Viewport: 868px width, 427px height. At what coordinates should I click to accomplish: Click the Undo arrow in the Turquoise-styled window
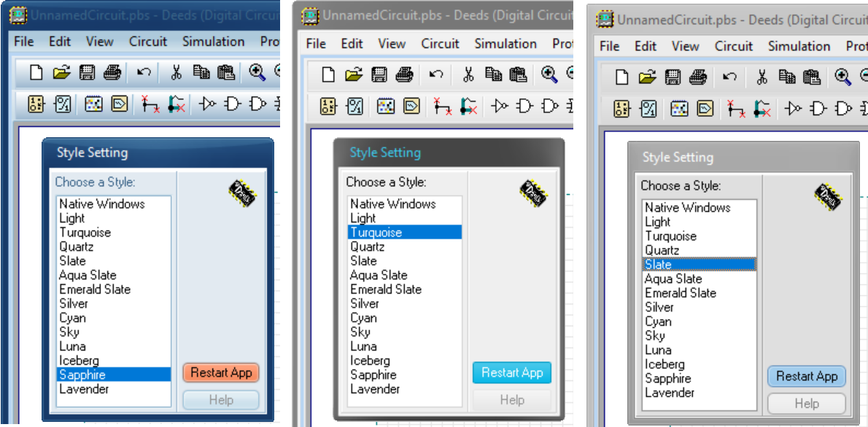click(437, 74)
